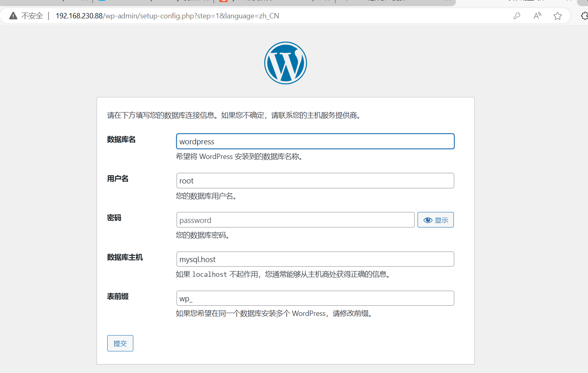Open the browser extensions icon
This screenshot has width=588, height=373.
584,16
